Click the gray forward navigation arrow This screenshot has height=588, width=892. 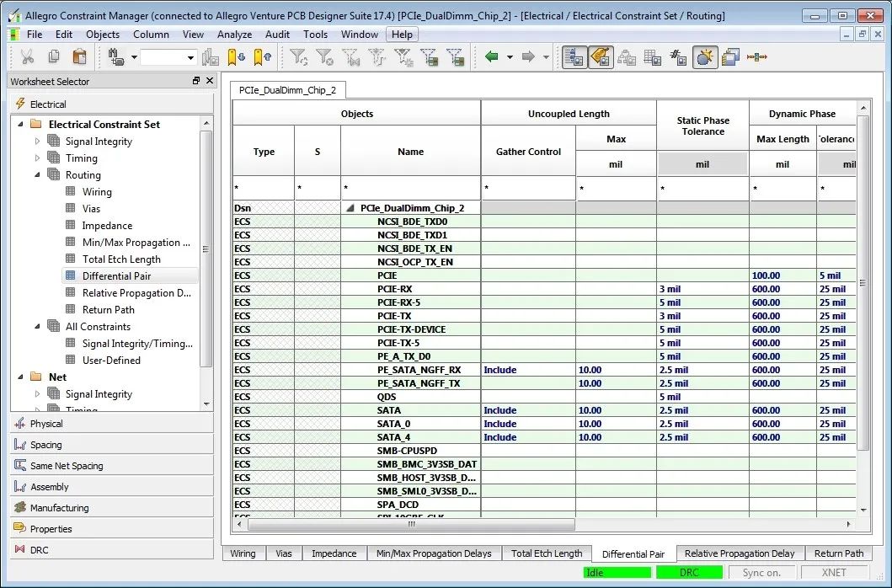(x=528, y=56)
